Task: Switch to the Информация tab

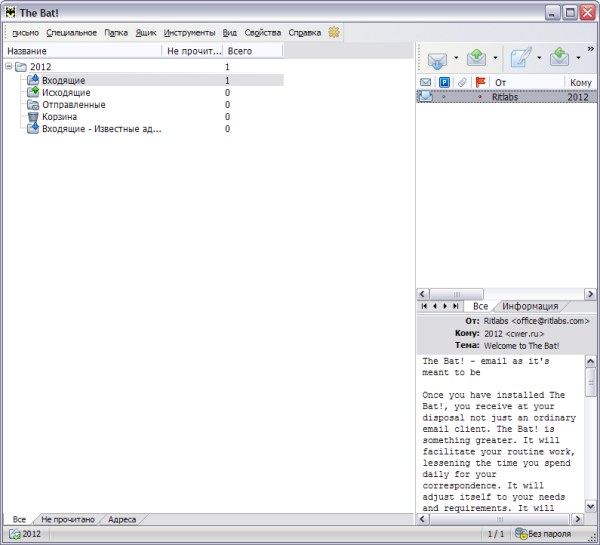Action: click(x=529, y=306)
